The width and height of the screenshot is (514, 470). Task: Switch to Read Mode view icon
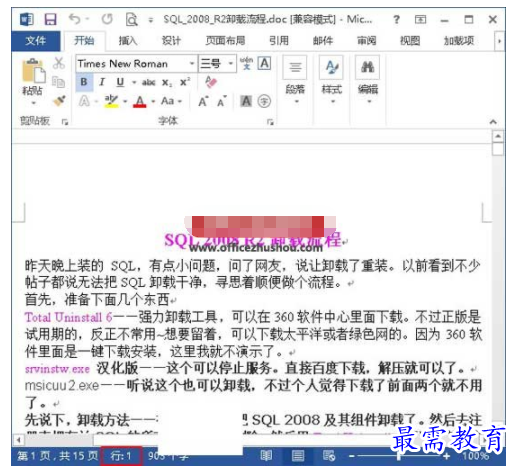click(x=266, y=455)
